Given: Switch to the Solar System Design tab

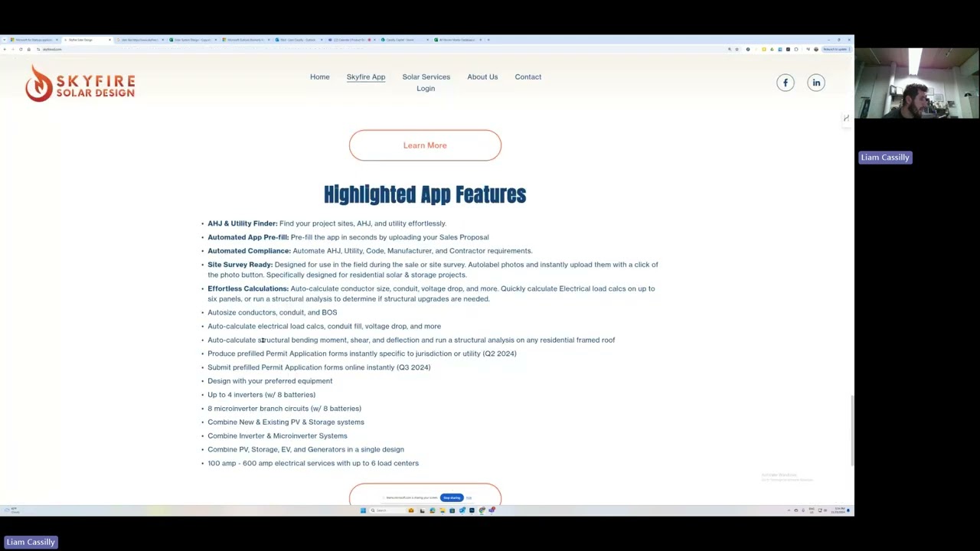Looking at the screenshot, I should pos(192,40).
